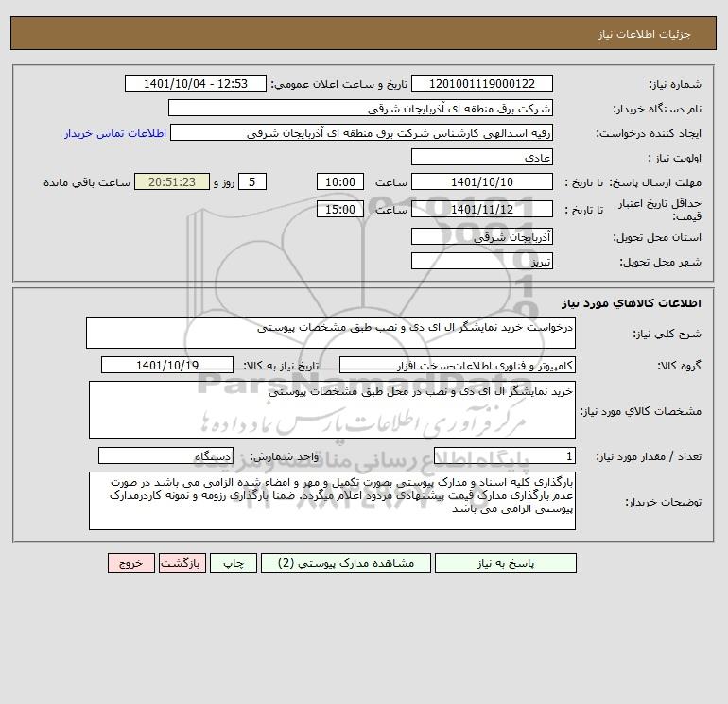Click goods group field کامپیوتر و فناوری اطلاعات
Viewport: 728px width, 704px height.
(458, 365)
